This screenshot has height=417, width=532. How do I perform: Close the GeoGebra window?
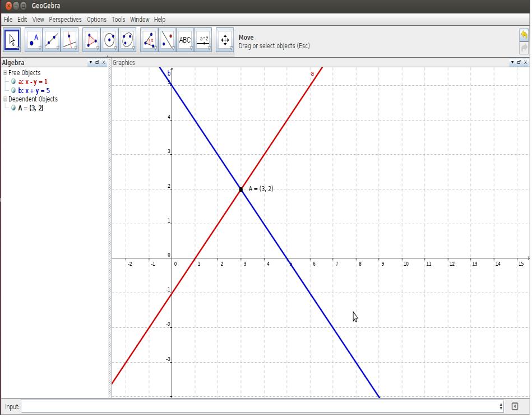coord(8,6)
